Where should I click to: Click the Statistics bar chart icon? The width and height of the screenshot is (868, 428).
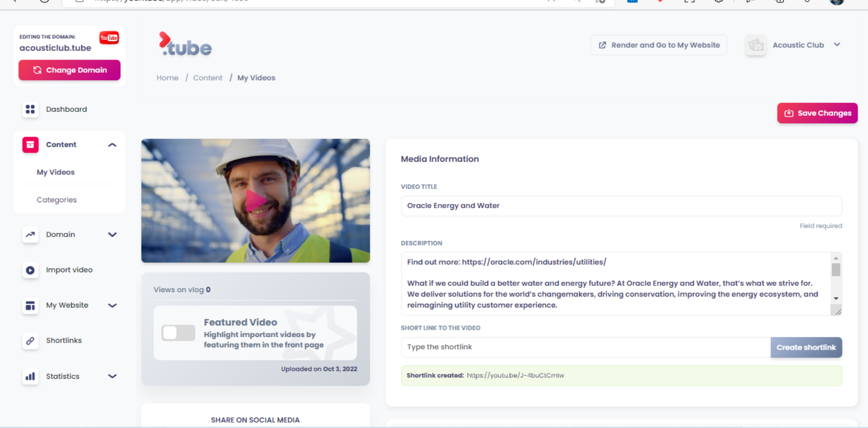click(x=30, y=376)
